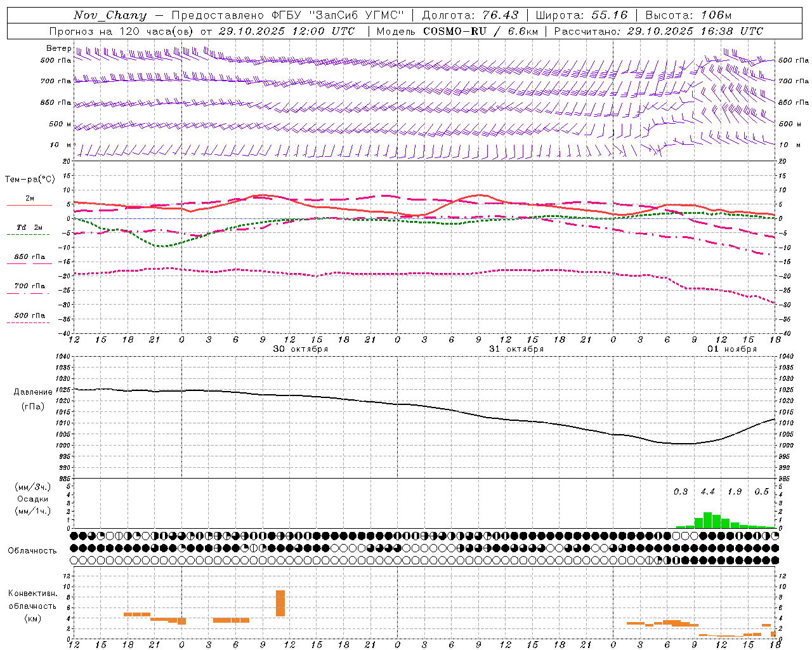Viewport: 812px width, 650px height.
Task: Click the 'Ветер' wind panel label
Action: point(58,48)
